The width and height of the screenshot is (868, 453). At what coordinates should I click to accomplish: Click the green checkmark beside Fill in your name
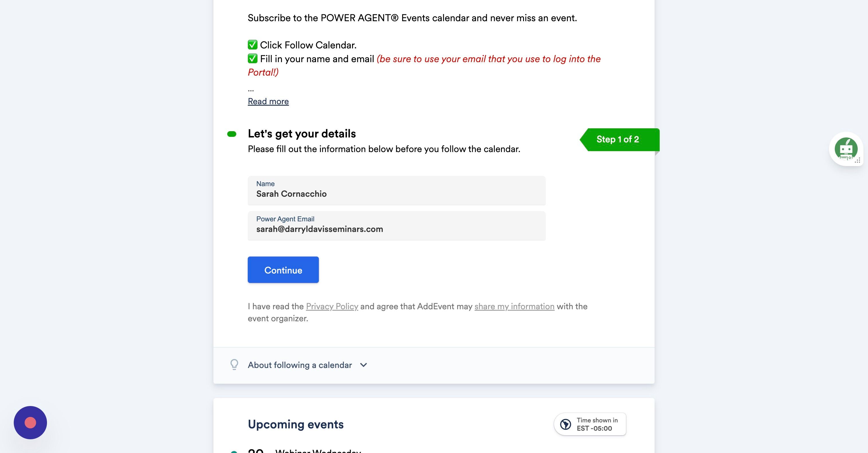tap(252, 59)
